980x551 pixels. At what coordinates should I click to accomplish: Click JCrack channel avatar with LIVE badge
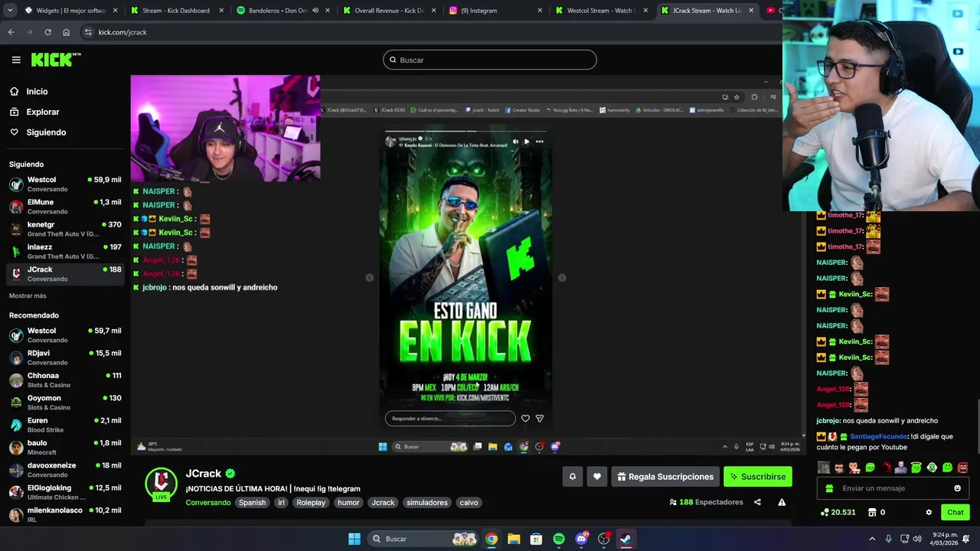161,484
